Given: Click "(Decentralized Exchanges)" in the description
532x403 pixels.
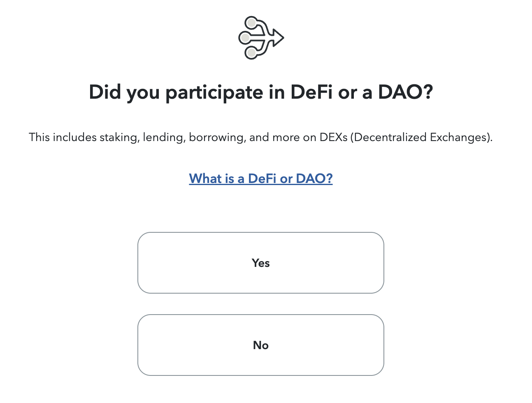Looking at the screenshot, I should pyautogui.click(x=421, y=137).
